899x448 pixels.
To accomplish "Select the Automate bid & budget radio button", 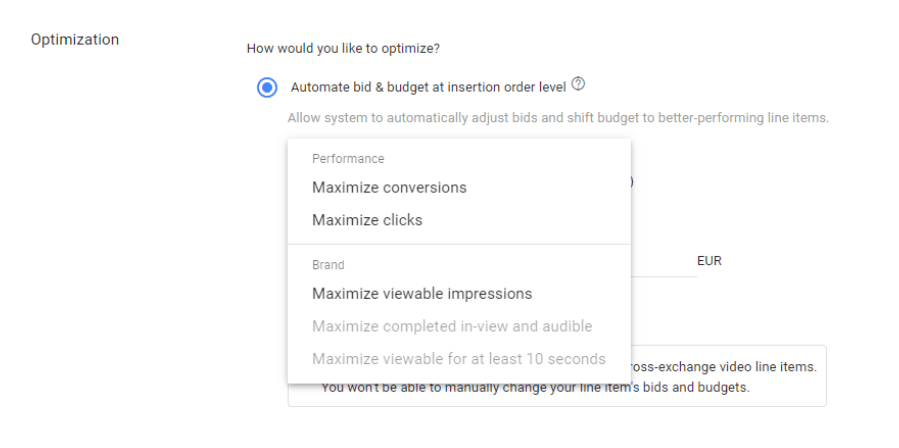I will pos(267,87).
